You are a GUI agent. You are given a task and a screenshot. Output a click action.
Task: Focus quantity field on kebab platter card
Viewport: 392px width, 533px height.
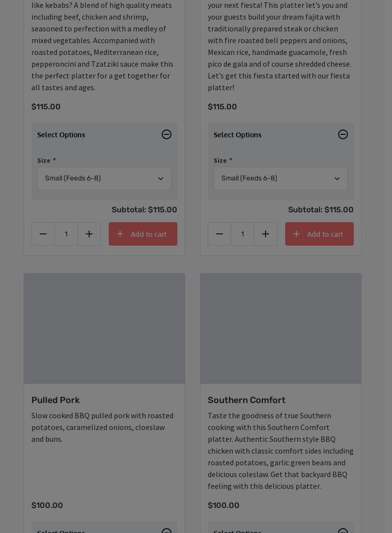66,234
